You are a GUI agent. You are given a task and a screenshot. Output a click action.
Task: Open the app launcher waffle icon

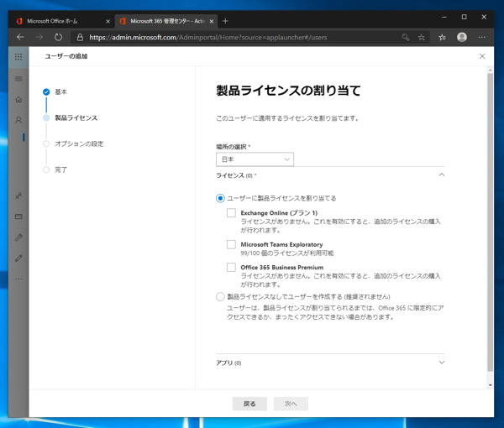(18, 57)
